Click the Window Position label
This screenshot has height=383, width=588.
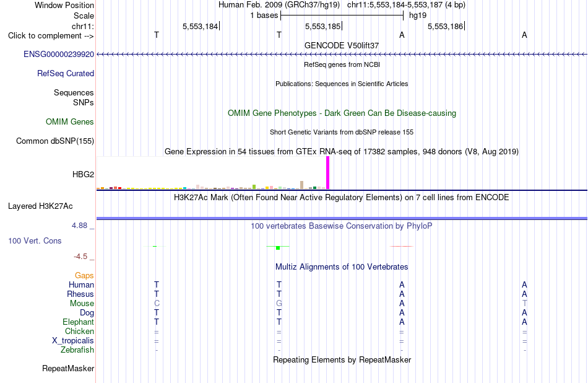[x=64, y=6]
